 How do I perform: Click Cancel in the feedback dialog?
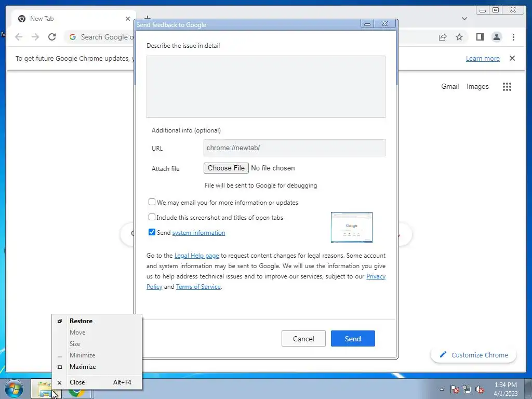click(303, 339)
